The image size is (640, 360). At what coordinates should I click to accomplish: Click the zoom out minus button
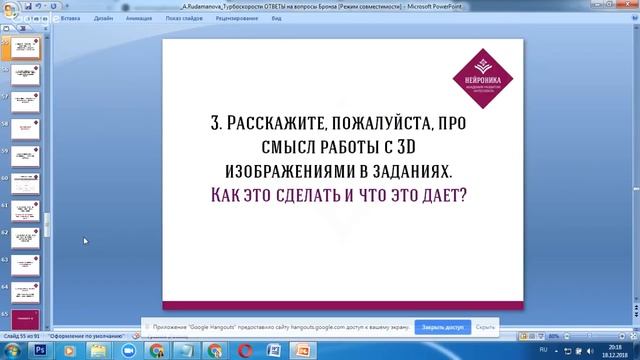coord(567,336)
